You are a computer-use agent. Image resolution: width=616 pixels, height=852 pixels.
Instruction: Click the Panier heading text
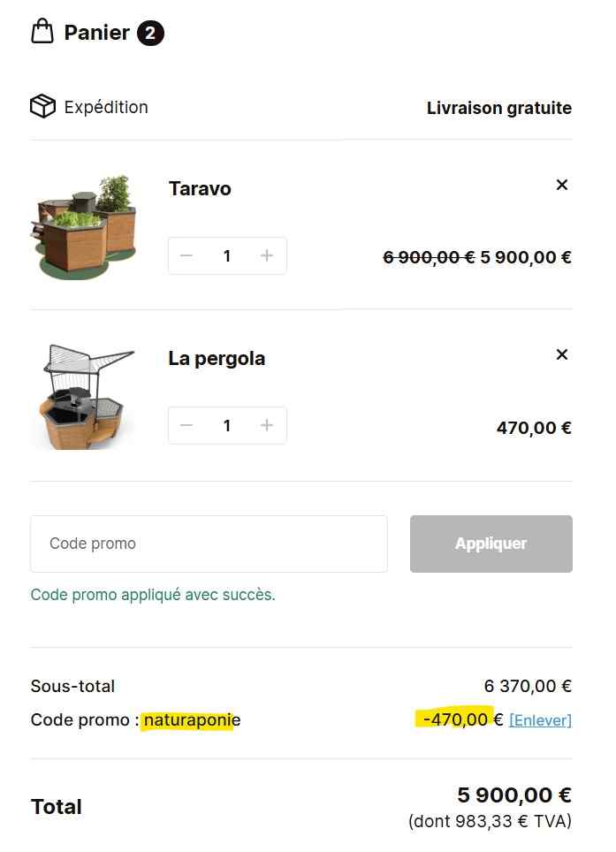pyautogui.click(x=96, y=34)
